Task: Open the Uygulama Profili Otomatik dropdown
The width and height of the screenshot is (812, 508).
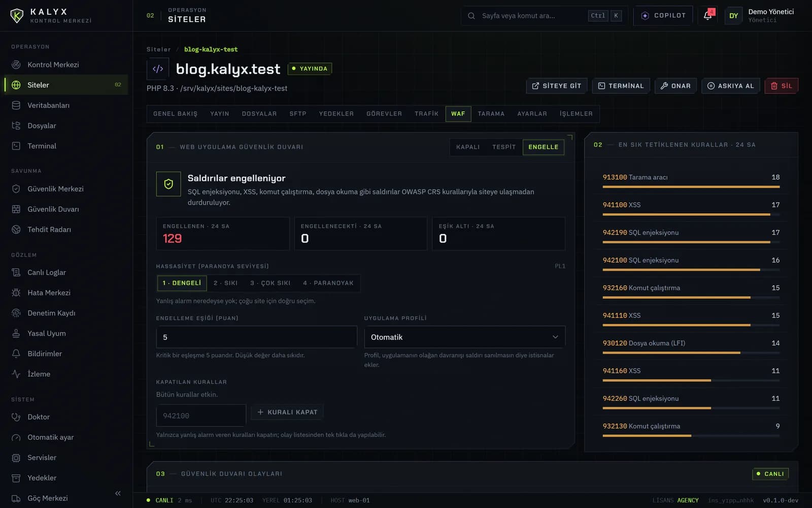Action: point(464,337)
